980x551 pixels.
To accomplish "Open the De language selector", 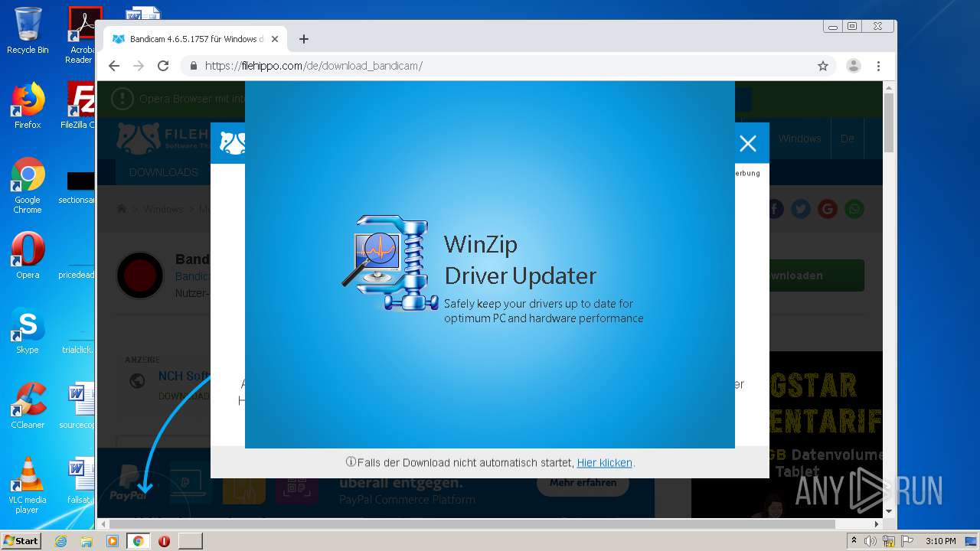I will coord(847,139).
